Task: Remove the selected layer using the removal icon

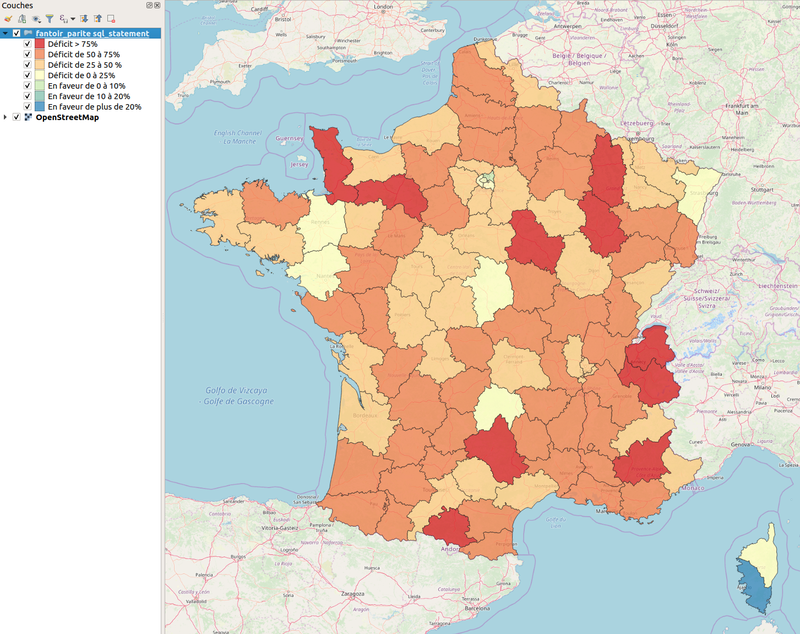Action: pyautogui.click(x=112, y=18)
